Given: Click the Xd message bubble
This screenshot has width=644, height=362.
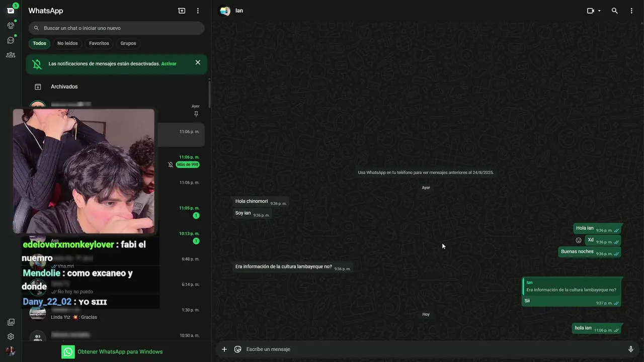Looking at the screenshot, I should [x=603, y=240].
